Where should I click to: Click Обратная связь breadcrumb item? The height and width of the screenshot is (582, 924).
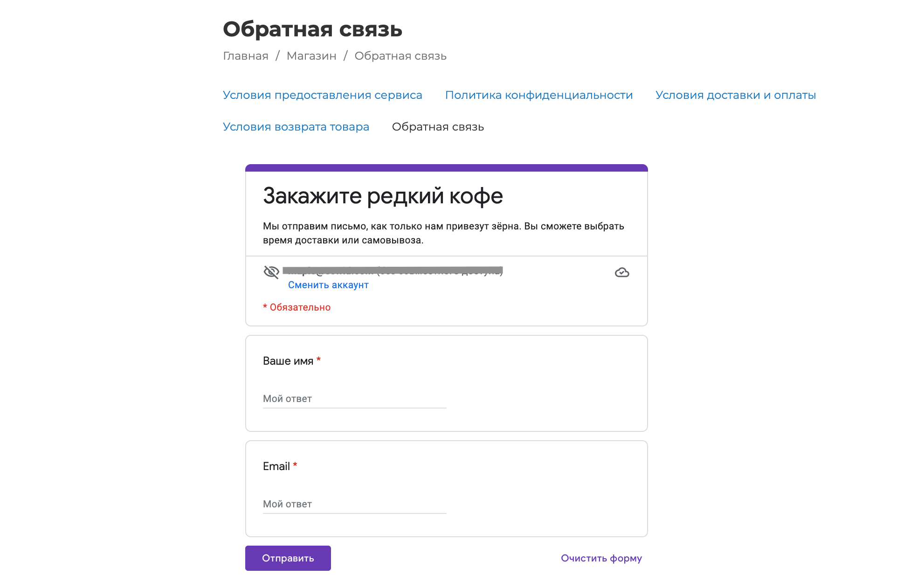(x=400, y=56)
